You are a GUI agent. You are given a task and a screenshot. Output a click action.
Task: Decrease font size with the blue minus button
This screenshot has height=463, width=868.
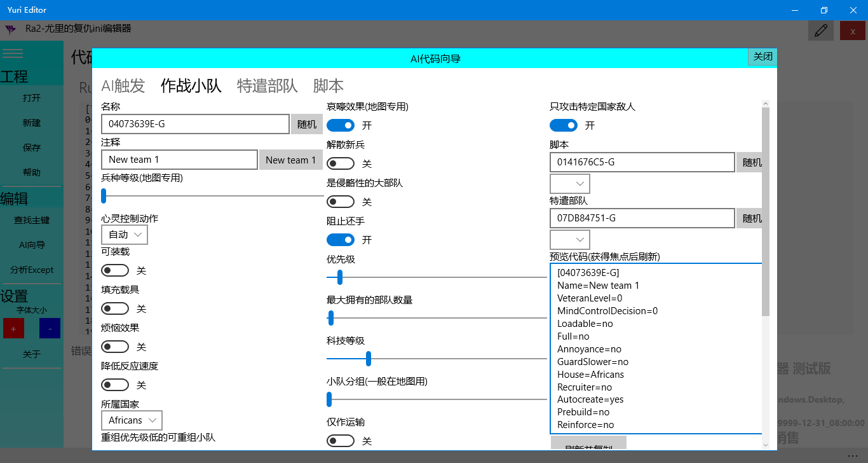click(x=50, y=328)
